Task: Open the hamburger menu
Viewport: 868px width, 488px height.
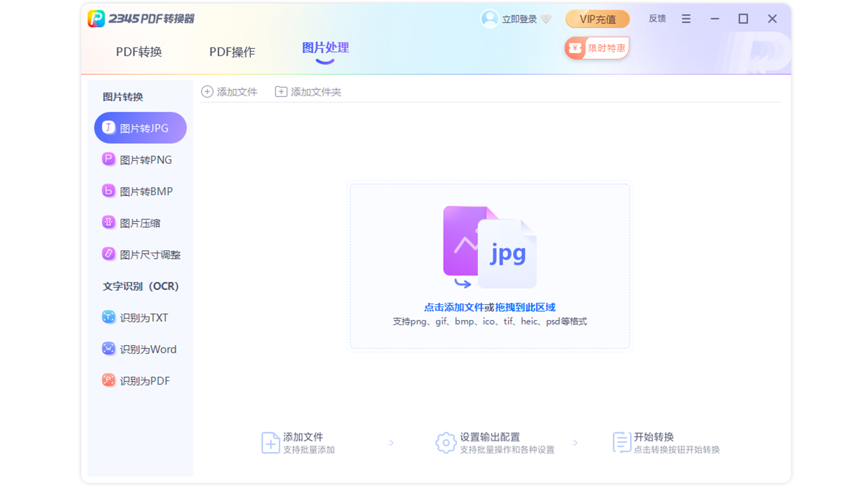Action: (x=686, y=18)
